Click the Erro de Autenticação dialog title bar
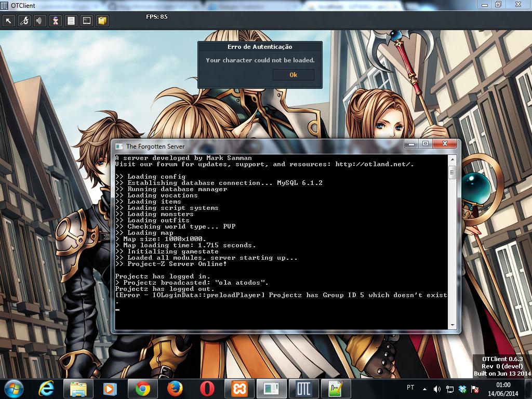The image size is (532, 399). [260, 47]
